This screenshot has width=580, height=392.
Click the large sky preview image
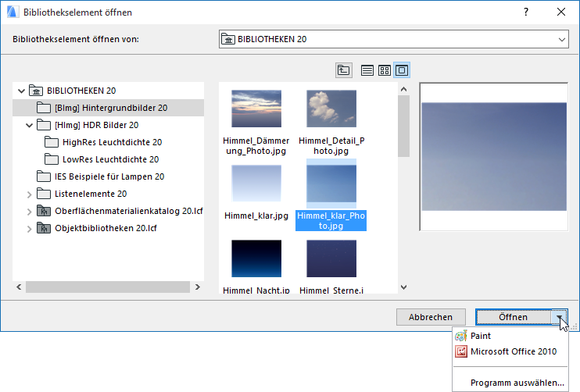point(494,157)
